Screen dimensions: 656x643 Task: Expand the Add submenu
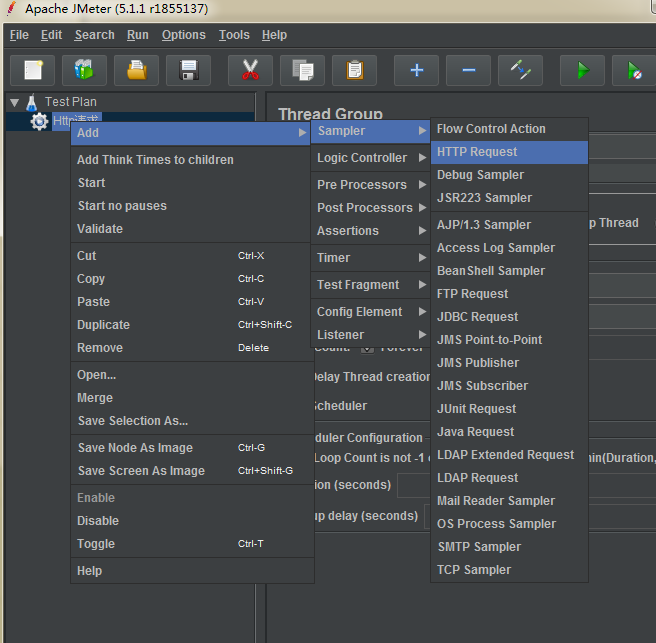click(x=190, y=133)
